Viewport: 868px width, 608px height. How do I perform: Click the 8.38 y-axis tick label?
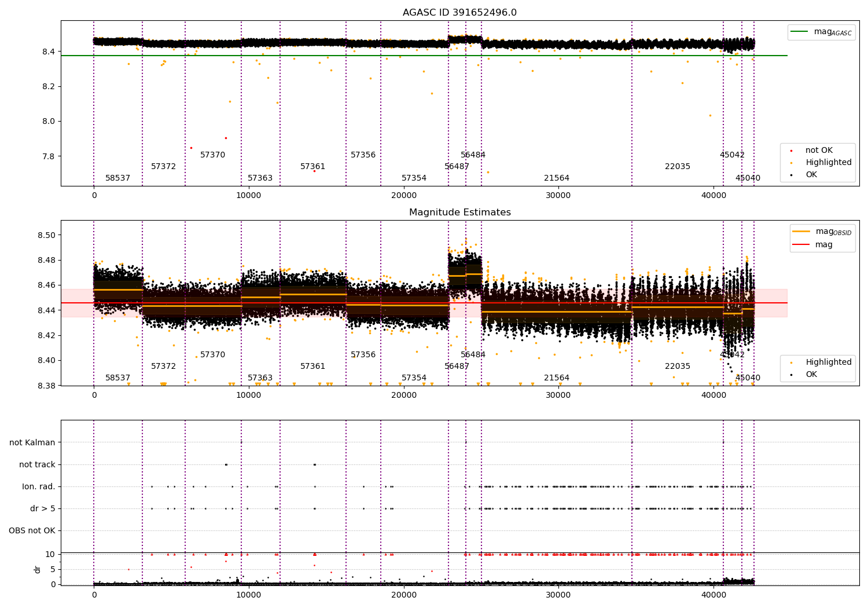click(x=46, y=386)
